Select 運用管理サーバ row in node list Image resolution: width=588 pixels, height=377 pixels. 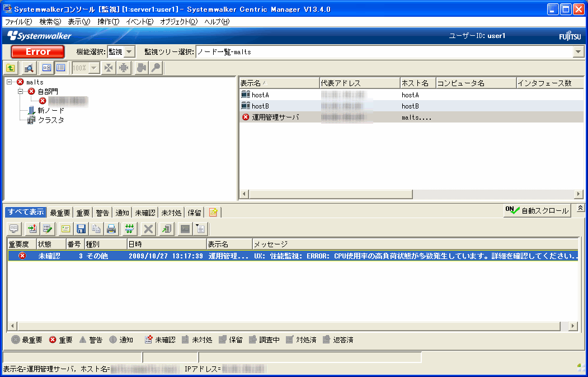pyautogui.click(x=411, y=117)
